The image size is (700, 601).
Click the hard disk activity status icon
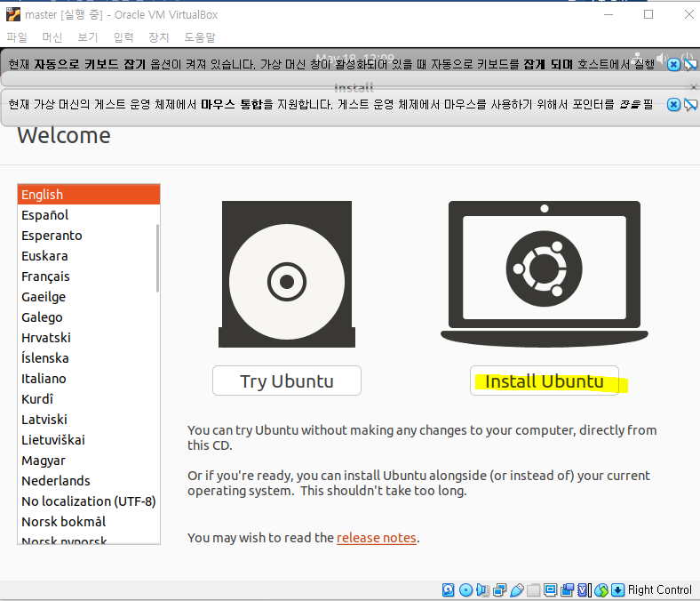click(x=449, y=589)
